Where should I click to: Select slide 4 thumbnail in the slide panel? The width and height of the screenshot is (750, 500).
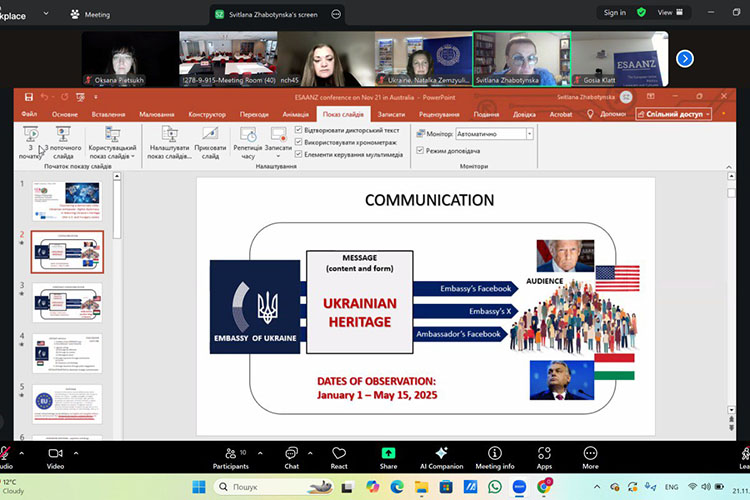point(66,352)
